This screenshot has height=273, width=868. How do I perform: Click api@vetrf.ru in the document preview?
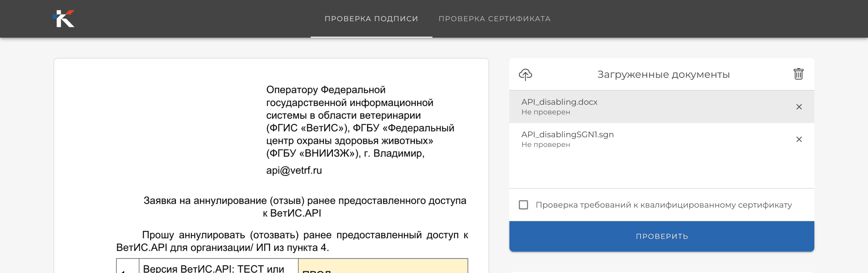click(x=294, y=170)
